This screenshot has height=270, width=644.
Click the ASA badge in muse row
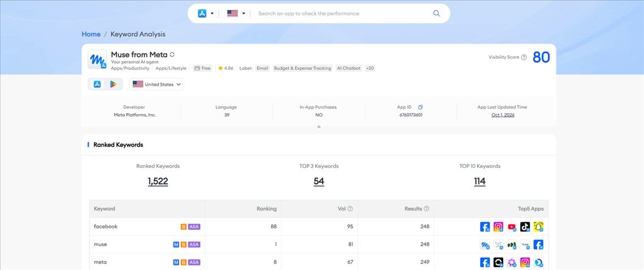(x=194, y=245)
